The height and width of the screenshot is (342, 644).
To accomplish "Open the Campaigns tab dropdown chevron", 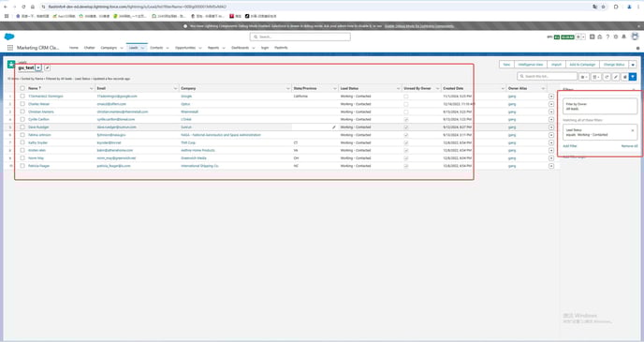I will (122, 48).
